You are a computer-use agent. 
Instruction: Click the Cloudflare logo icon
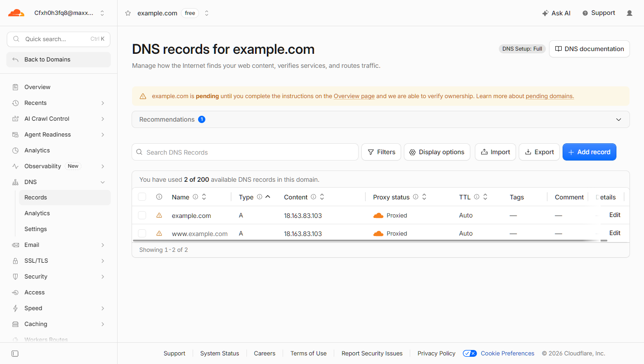tap(16, 13)
